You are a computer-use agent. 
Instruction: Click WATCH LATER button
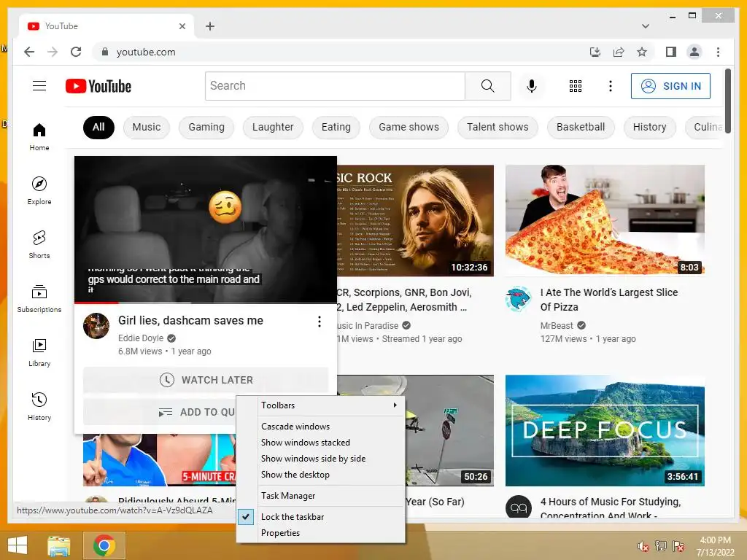pyautogui.click(x=206, y=380)
